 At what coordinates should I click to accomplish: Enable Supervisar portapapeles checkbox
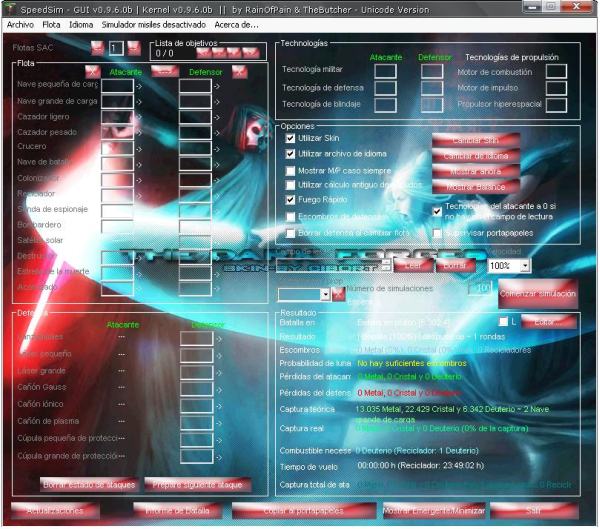point(437,233)
